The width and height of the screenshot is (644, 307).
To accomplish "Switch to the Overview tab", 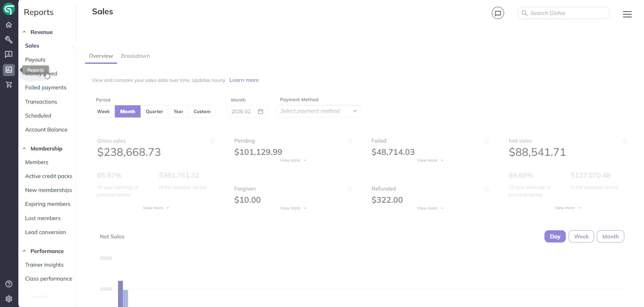I will [x=101, y=56].
